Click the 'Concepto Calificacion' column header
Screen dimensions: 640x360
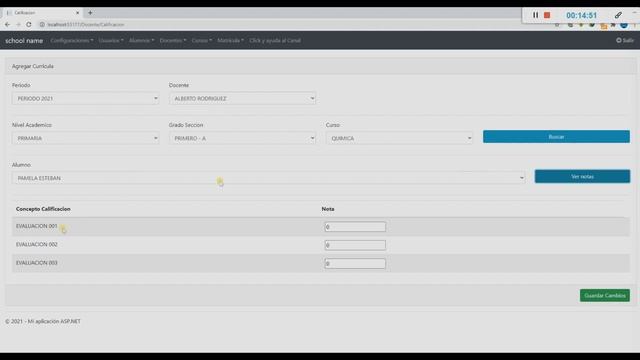43,209
